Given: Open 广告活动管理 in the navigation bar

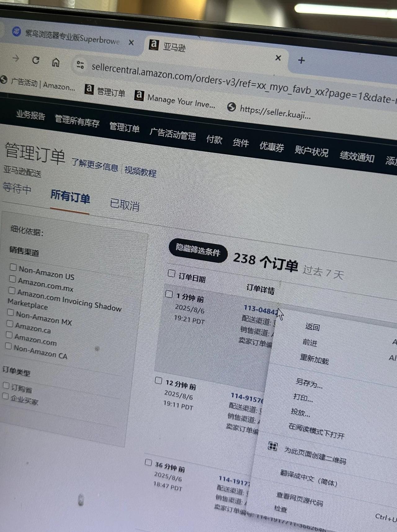Looking at the screenshot, I should 173,134.
